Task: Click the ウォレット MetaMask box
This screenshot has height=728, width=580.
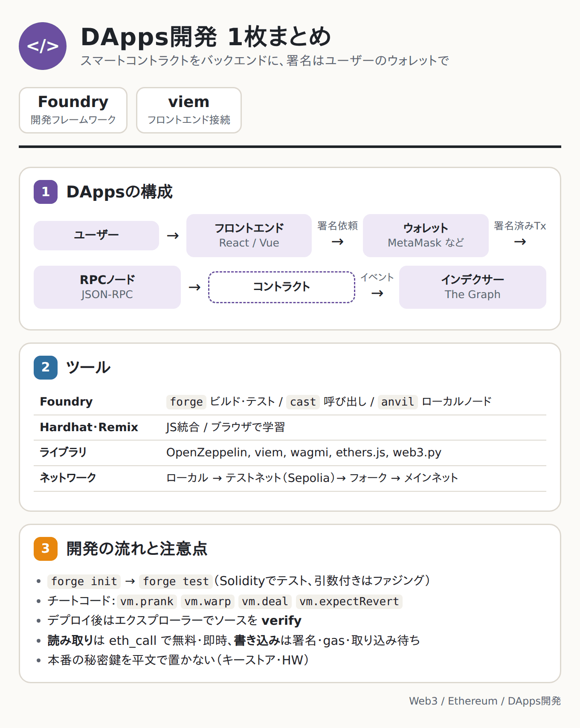Action: pyautogui.click(x=426, y=235)
